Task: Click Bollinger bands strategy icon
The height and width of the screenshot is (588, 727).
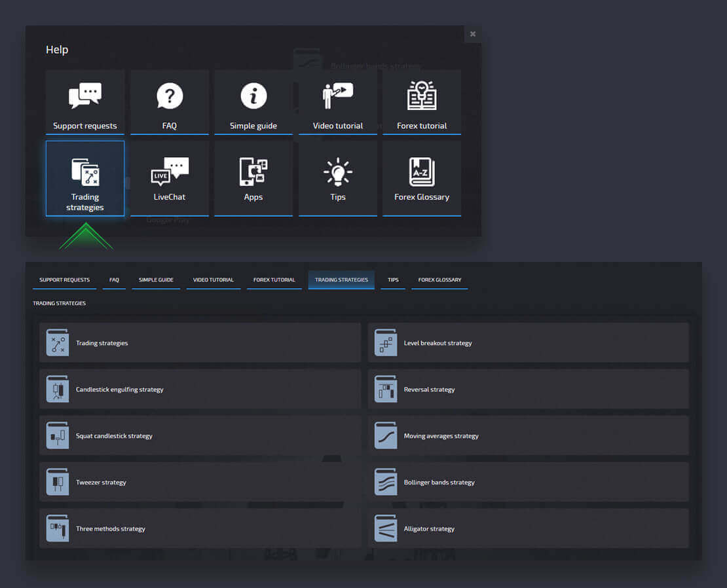Action: 386,481
